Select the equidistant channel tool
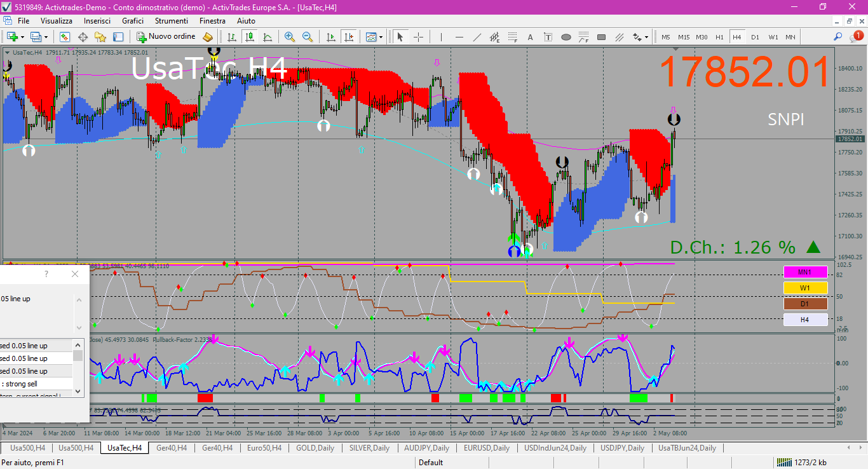 495,37
